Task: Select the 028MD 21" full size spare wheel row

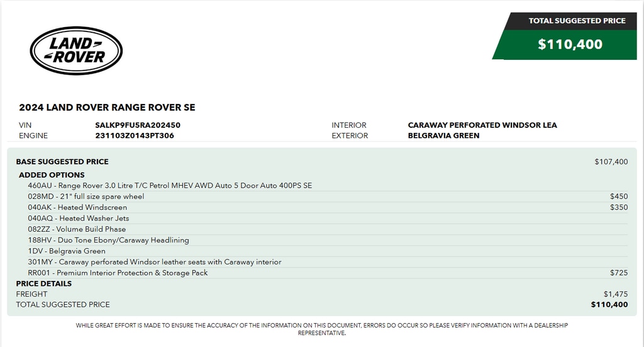Action: [327, 196]
